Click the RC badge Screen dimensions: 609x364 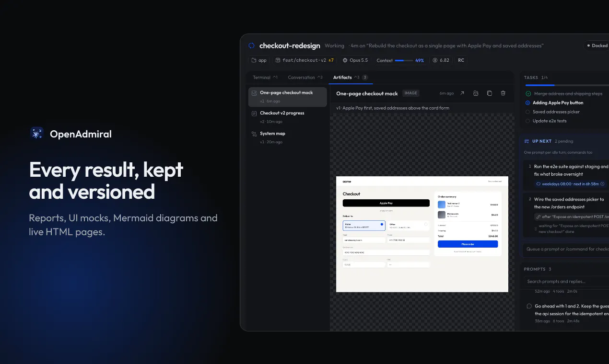point(461,60)
